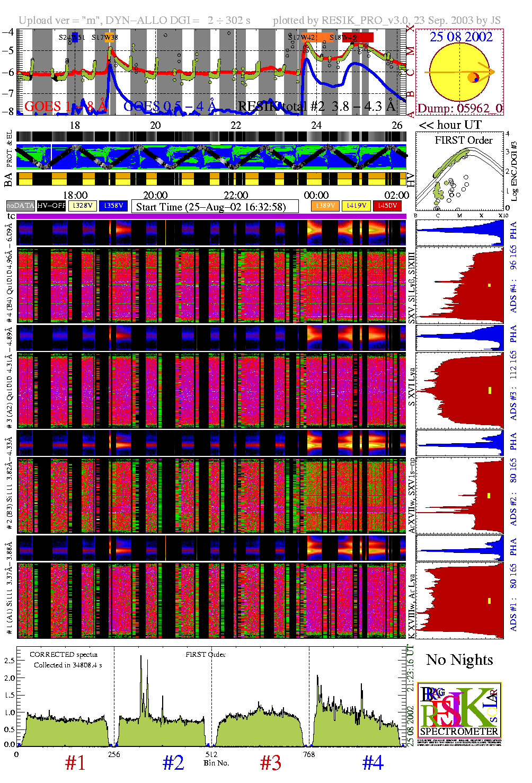The height and width of the screenshot is (783, 532).
Task: Click the FIRST Order scatter plot
Action: tap(459, 172)
